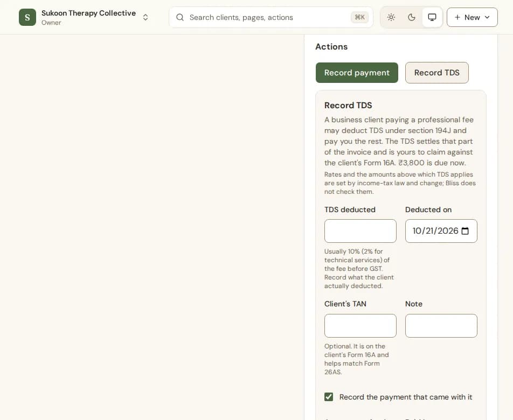This screenshot has height=420, width=513.
Task: Click the "Optional. It is on the" TAN hint
Action: (x=357, y=359)
